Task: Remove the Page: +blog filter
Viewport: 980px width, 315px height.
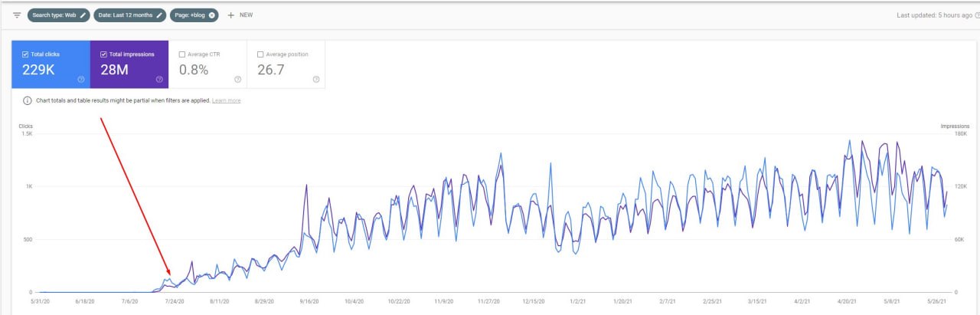Action: click(x=212, y=15)
